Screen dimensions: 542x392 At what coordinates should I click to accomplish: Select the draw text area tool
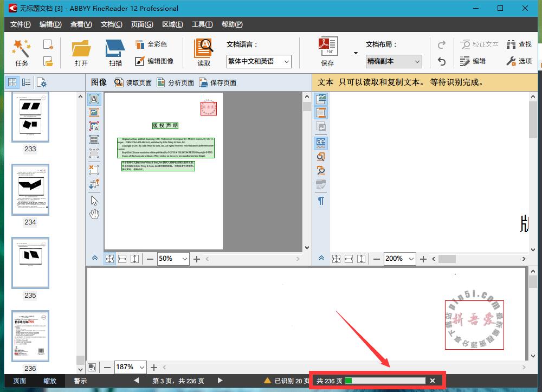(94, 99)
